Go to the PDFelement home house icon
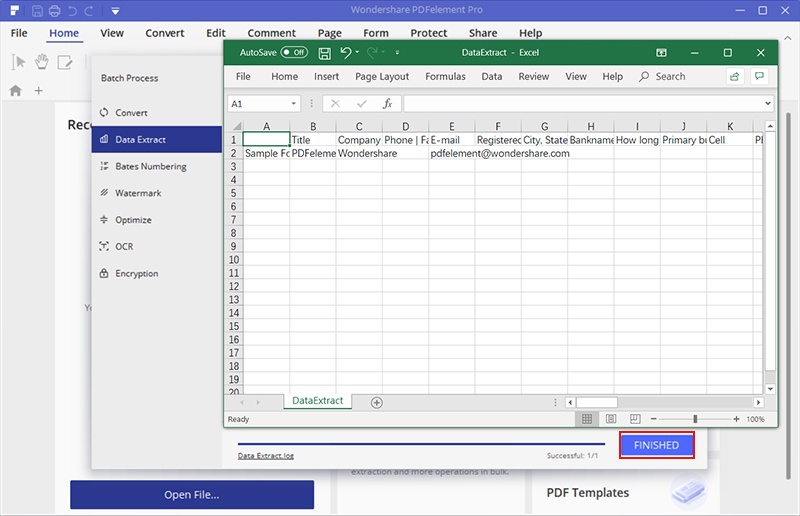This screenshot has width=800, height=516. click(16, 91)
